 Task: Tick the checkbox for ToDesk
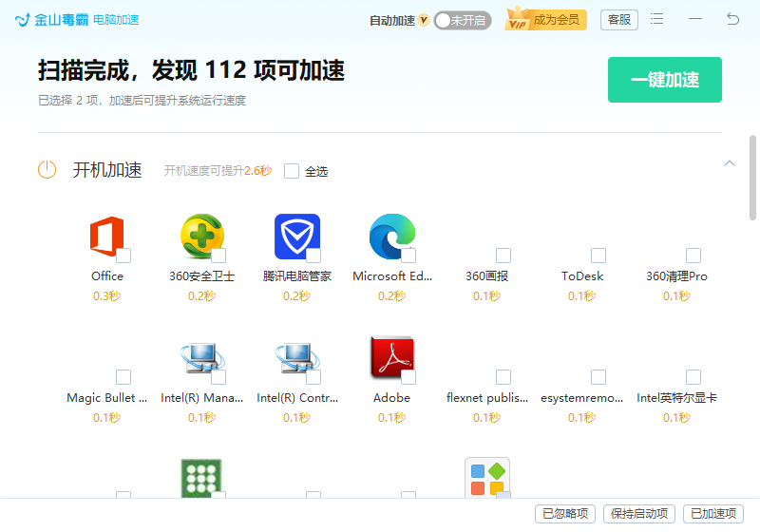[x=598, y=256]
